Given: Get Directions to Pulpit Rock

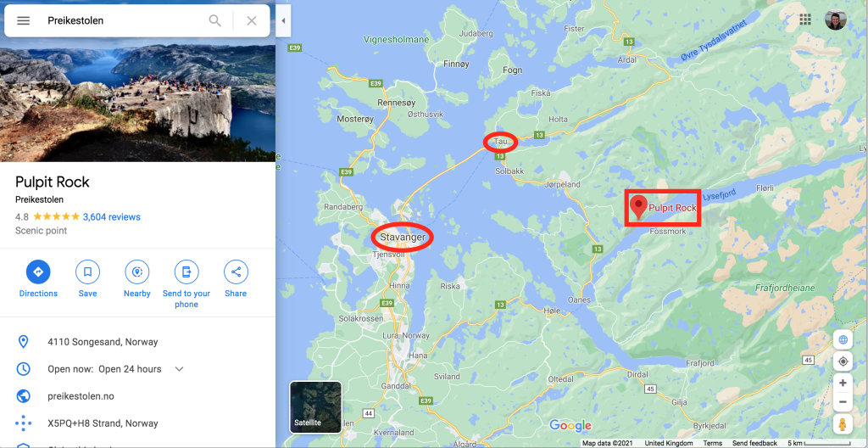Looking at the screenshot, I should tap(38, 272).
